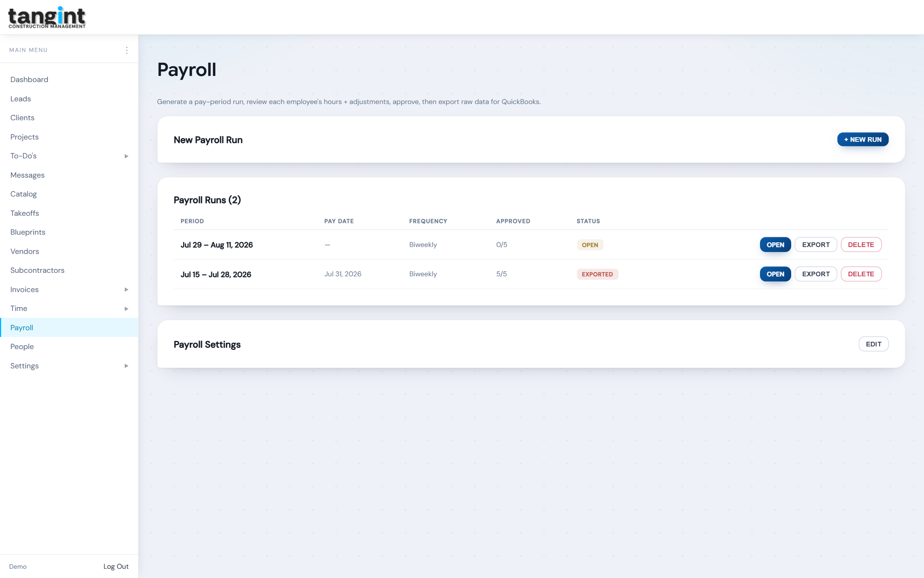This screenshot has width=924, height=578.
Task: Go to Dashboard in sidebar
Action: (29, 80)
